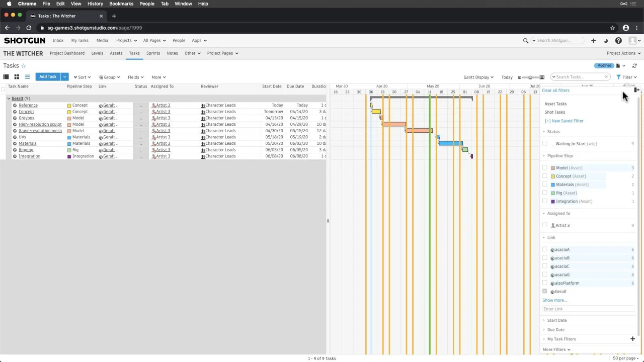Check the Materials pipeline step filter
Screen dimensions: 644x362
tap(545, 185)
